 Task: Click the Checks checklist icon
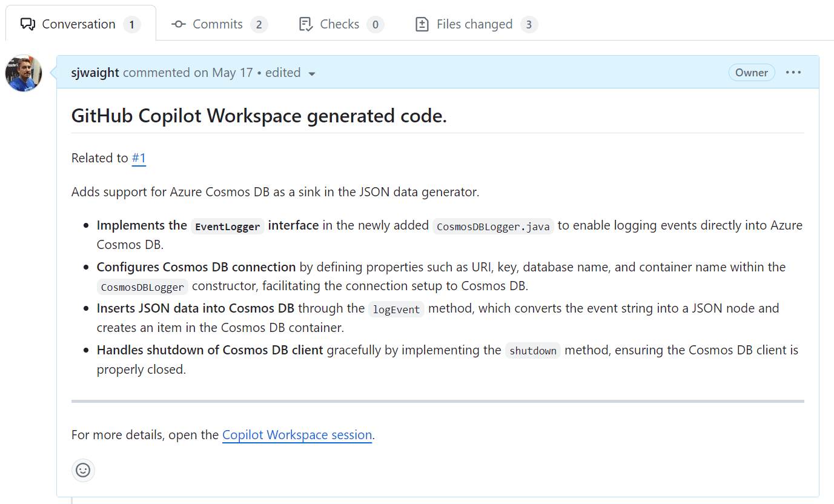pyautogui.click(x=306, y=24)
